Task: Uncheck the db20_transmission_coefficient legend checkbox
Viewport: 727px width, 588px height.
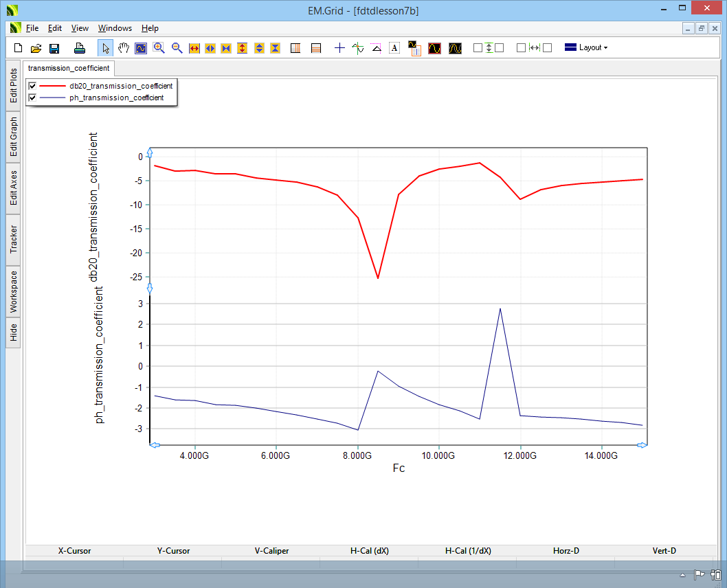Action: pos(32,86)
